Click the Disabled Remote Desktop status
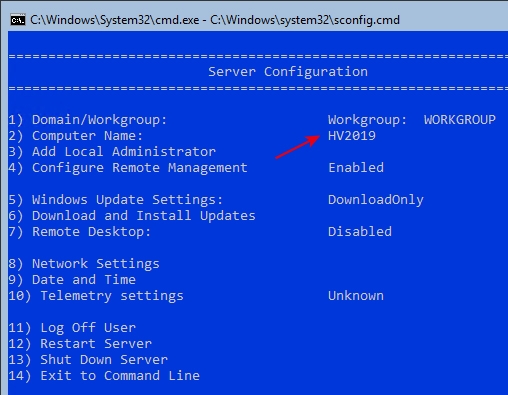Image resolution: width=508 pixels, height=395 pixels. [360, 232]
